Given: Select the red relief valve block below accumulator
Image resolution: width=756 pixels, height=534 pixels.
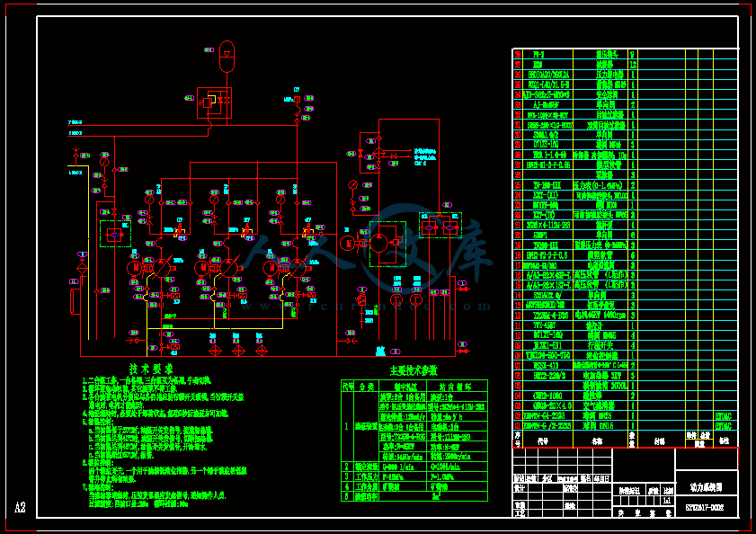Looking at the screenshot, I should tap(214, 102).
